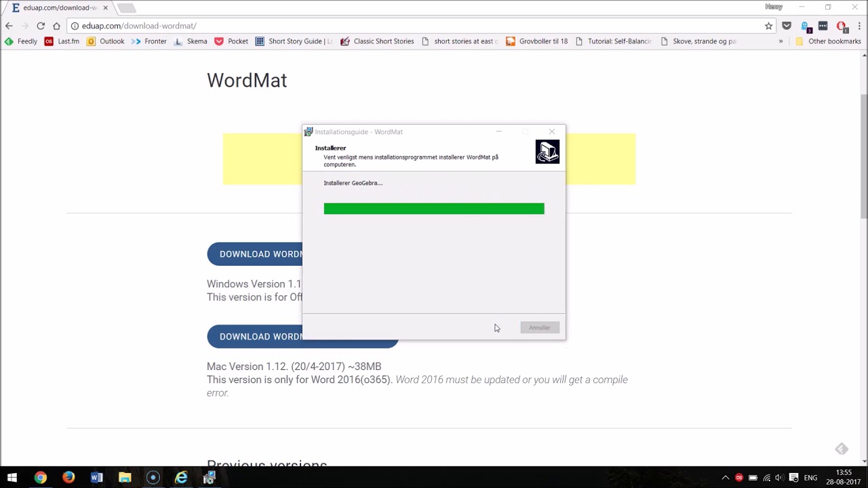The height and width of the screenshot is (488, 868).
Task: Open the Skove, strande og bookmark
Action: [698, 41]
